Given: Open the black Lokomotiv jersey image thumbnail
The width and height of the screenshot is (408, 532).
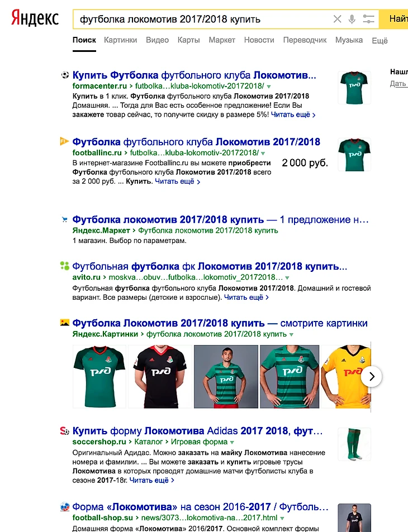Looking at the screenshot, I should [x=160, y=377].
